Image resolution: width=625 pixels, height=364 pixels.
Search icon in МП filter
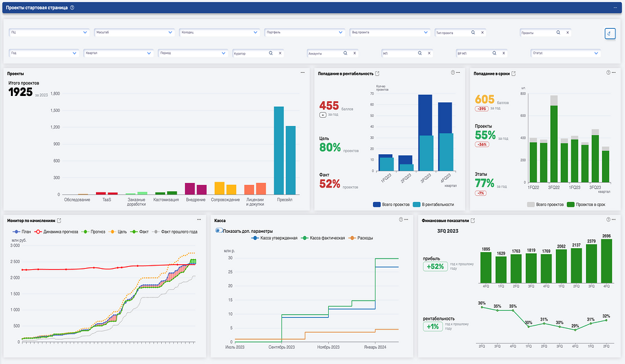tap(420, 52)
